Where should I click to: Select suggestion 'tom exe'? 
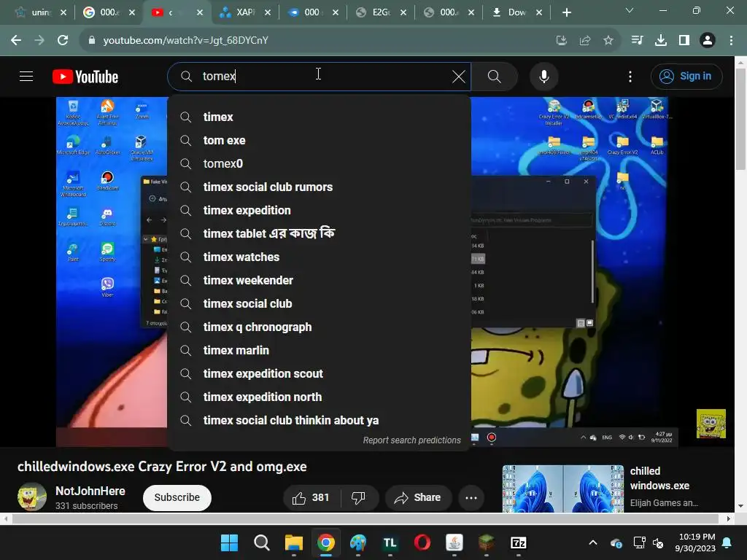tap(320, 140)
